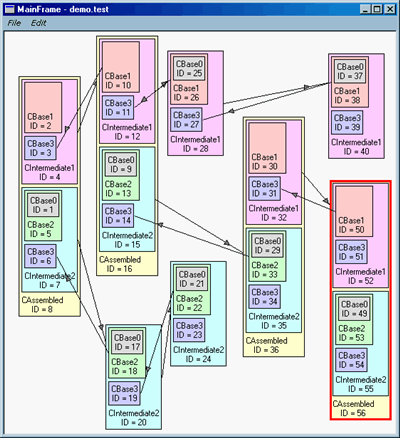The image size is (400, 438).
Task: Select the CBase3 ID = 3 box
Action: tap(40, 148)
